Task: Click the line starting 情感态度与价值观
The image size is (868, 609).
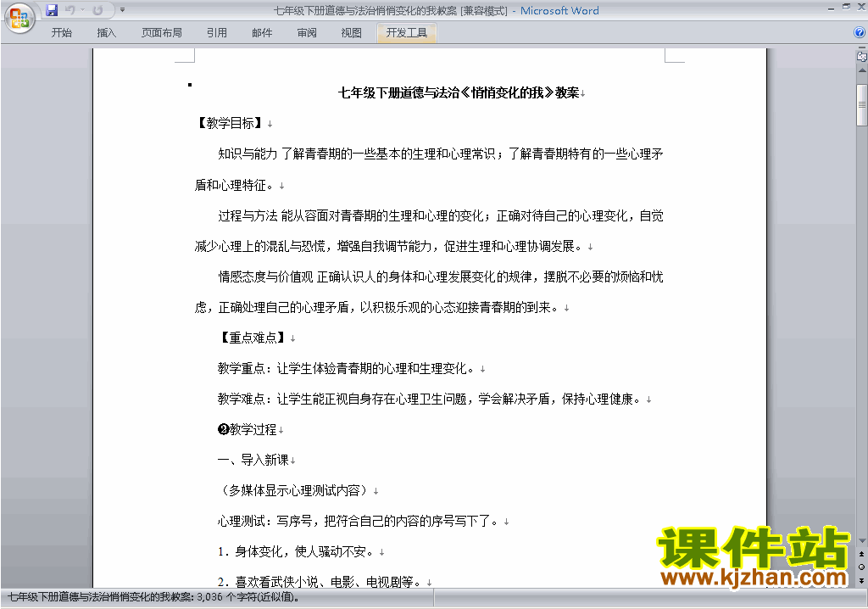Action: point(441,277)
